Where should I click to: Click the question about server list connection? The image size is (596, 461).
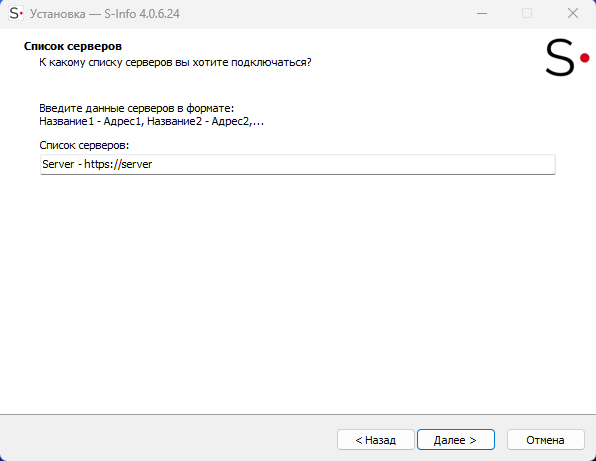(175, 62)
